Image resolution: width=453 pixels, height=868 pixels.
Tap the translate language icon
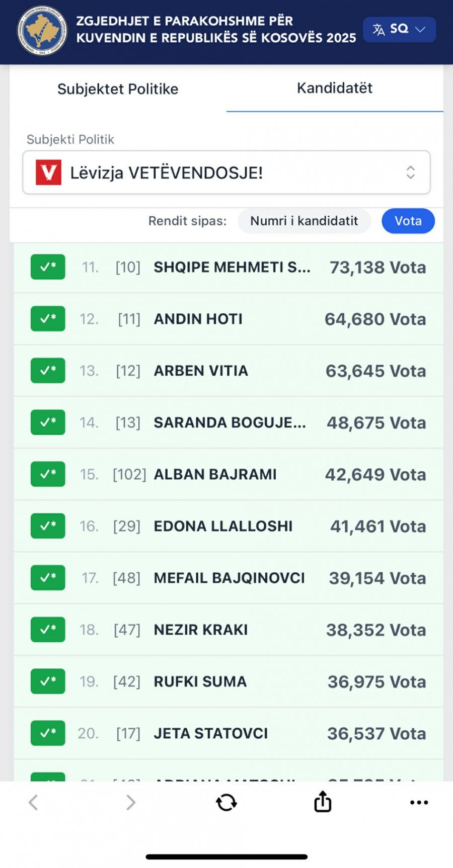coord(379,29)
